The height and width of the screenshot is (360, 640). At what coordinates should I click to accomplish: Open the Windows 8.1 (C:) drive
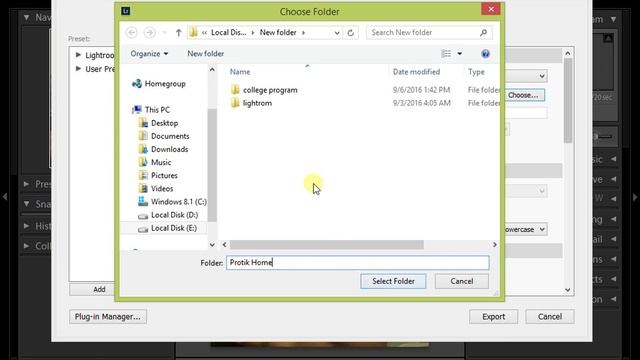pos(178,202)
